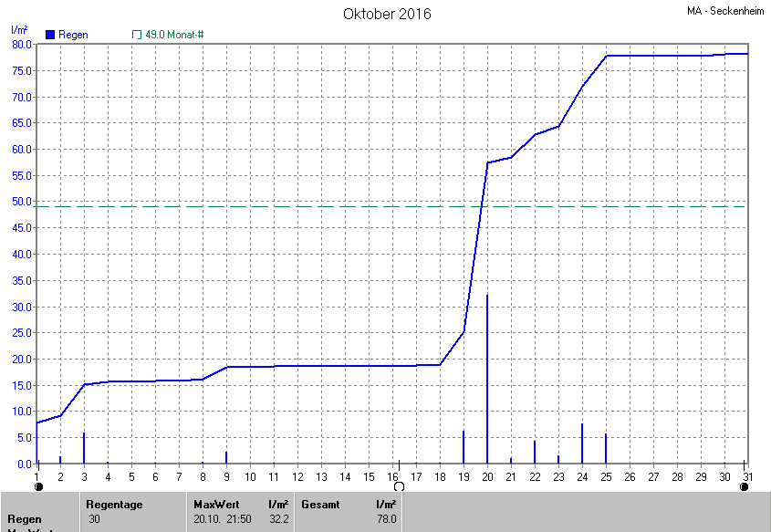Image resolution: width=771 pixels, height=532 pixels.
Task: Click the Regen legend label
Action: coord(73,35)
